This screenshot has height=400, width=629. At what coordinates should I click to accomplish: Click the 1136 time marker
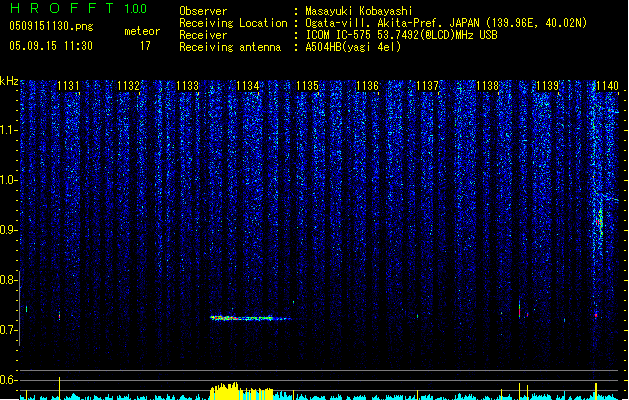[367, 86]
